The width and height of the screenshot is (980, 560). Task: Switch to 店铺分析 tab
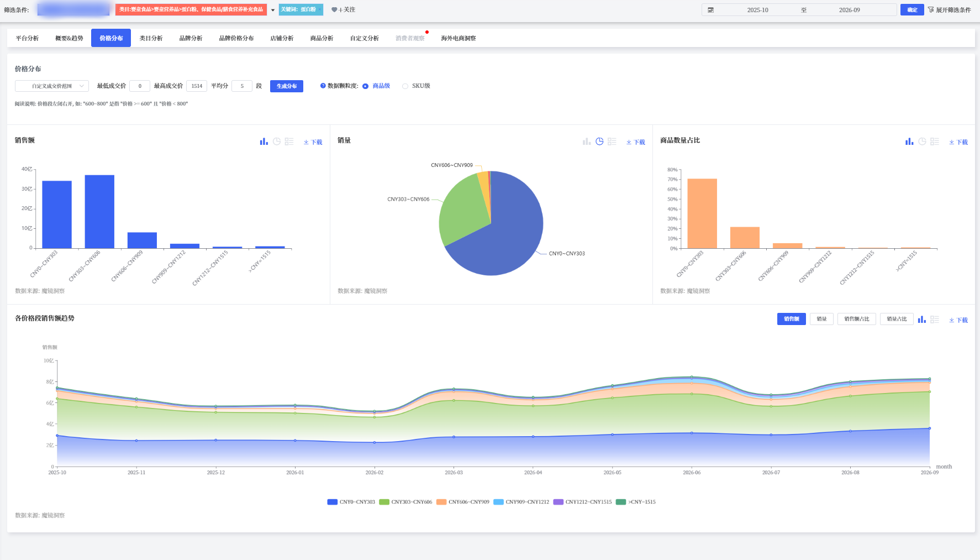click(x=282, y=38)
